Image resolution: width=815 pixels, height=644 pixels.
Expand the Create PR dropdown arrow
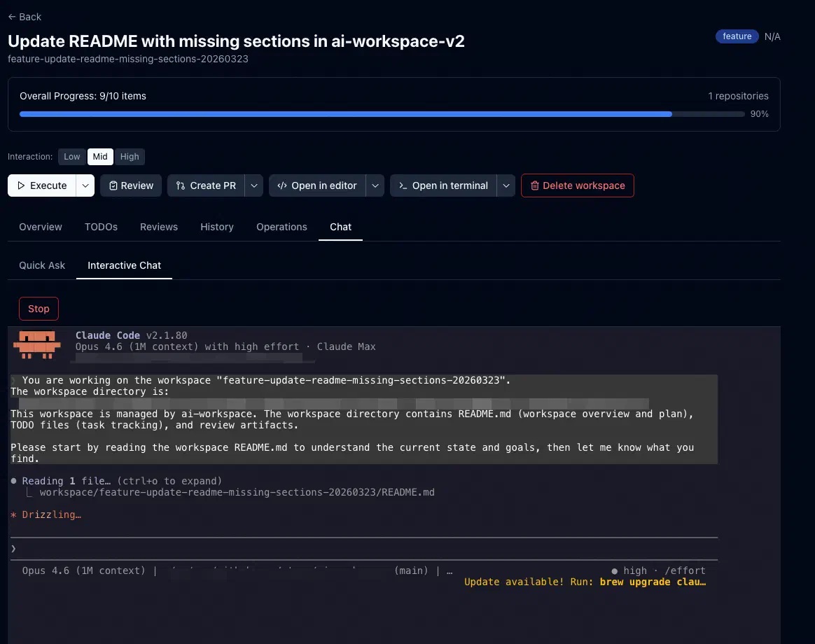click(x=256, y=185)
